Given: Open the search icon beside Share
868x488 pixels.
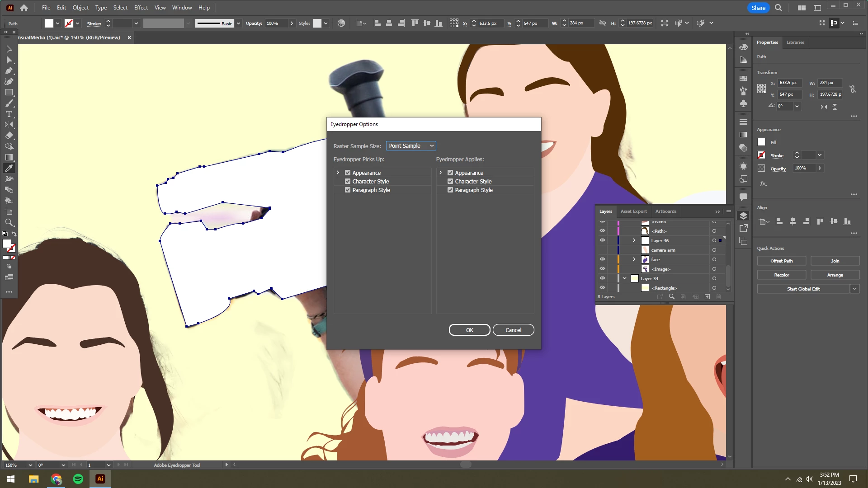Looking at the screenshot, I should (x=778, y=8).
